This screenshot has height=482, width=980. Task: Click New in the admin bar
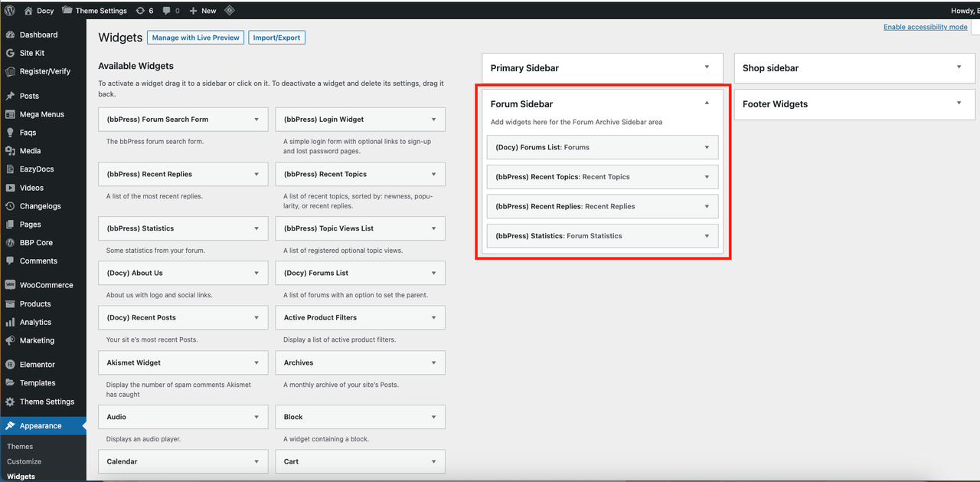tap(203, 11)
